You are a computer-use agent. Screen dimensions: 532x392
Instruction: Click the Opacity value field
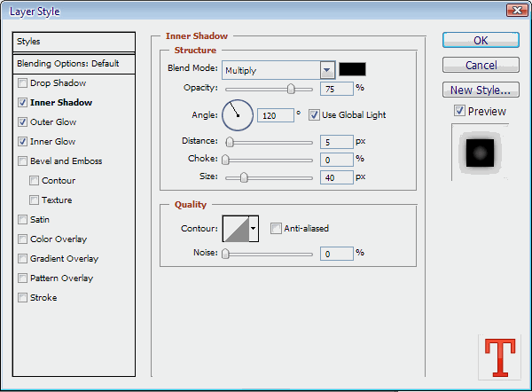[x=337, y=89]
